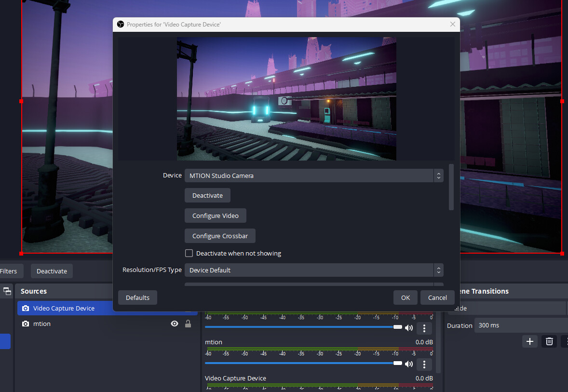Screen dimensions: 568x392
Task: Open the three-dot menu on the mtion mixer
Action: pyautogui.click(x=424, y=364)
